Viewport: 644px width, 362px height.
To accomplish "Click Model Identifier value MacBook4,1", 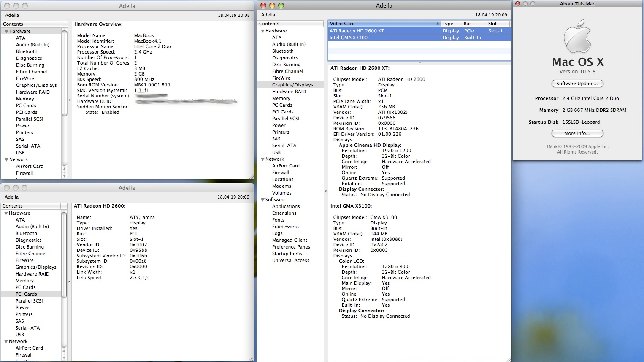I will 148,41.
